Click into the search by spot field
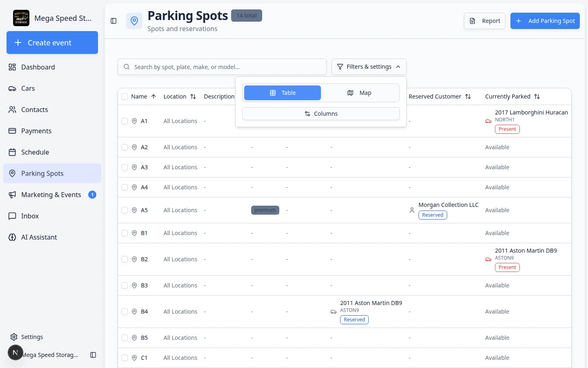The width and height of the screenshot is (588, 368). tap(222, 67)
